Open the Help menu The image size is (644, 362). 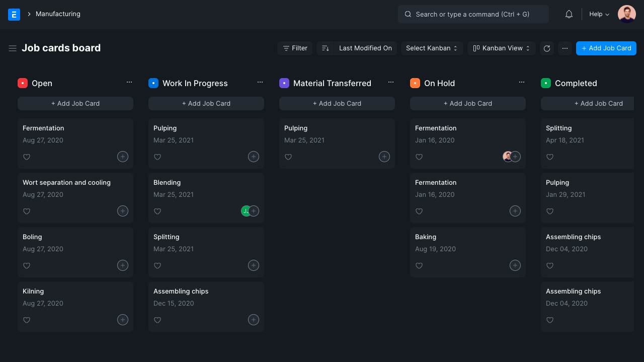tap(598, 14)
